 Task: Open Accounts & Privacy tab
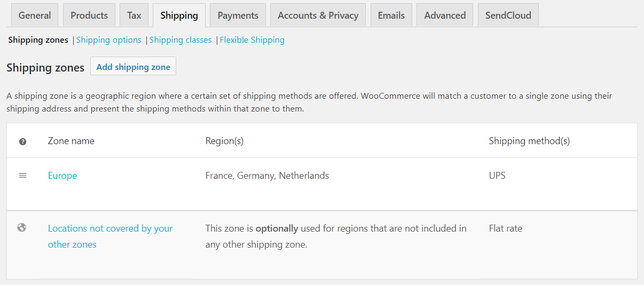click(318, 15)
